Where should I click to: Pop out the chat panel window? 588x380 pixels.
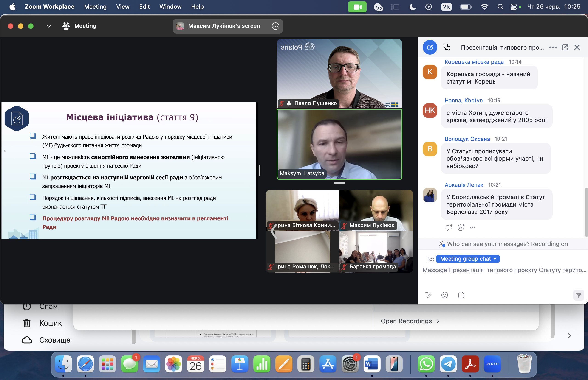click(x=565, y=47)
